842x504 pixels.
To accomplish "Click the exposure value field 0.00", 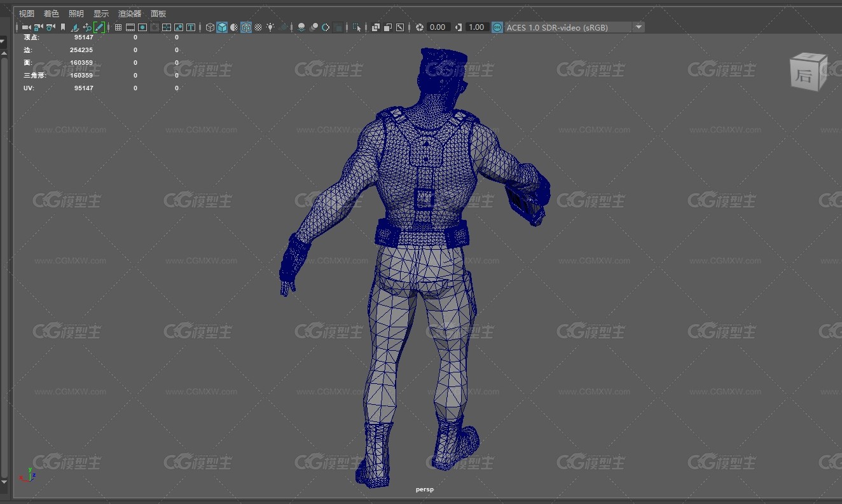I will (x=438, y=27).
